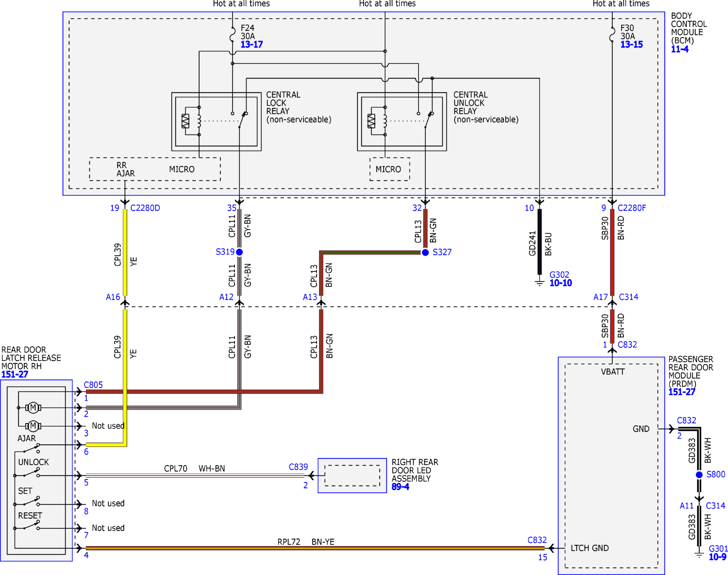Click the BN-YE wire color label
This screenshot has width=728, height=575.
tap(323, 542)
